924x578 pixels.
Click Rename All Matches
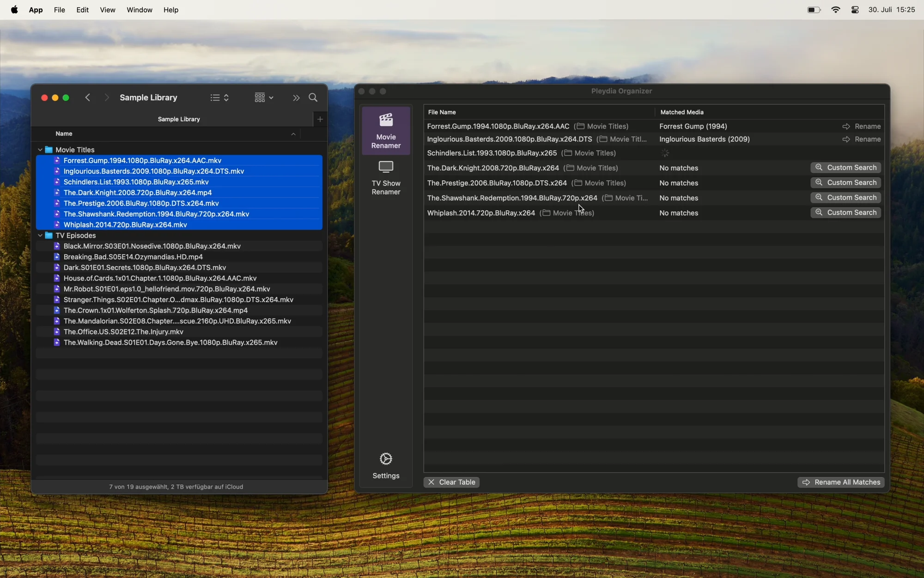[x=840, y=482]
